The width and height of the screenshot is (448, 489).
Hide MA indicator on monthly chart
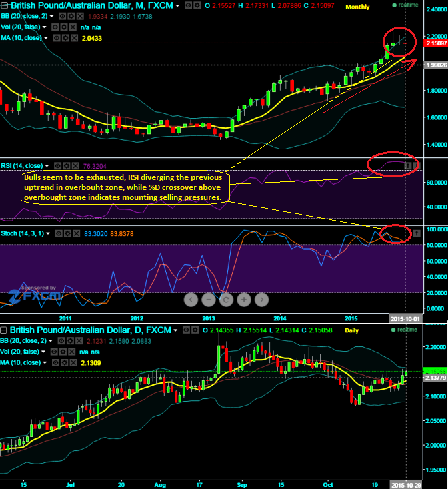pyautogui.click(x=57, y=38)
